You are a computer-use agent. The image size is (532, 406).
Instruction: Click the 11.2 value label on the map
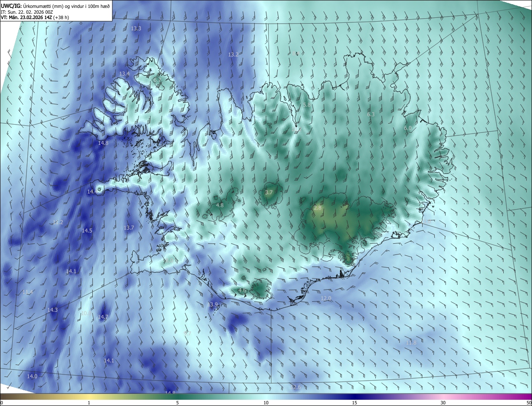click(58, 223)
